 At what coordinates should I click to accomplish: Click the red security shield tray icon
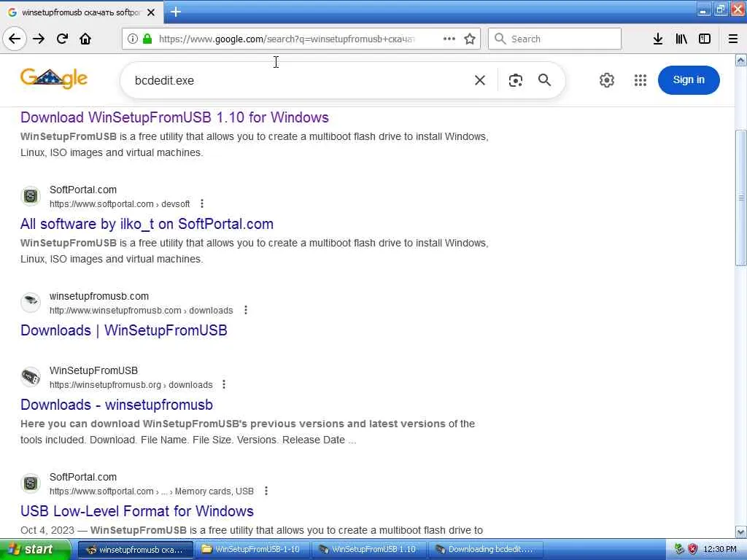(693, 549)
